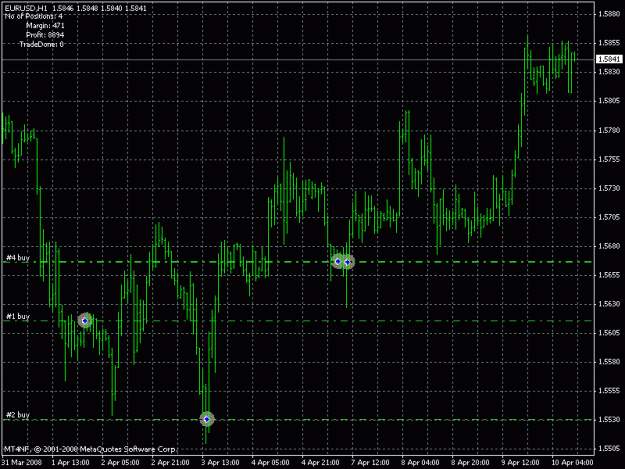625x469 pixels.
Task: Click the 1.5780 price scale label
Action: pyautogui.click(x=609, y=130)
